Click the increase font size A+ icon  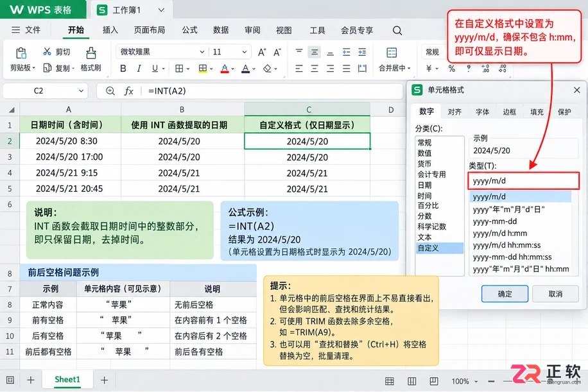[x=262, y=52]
